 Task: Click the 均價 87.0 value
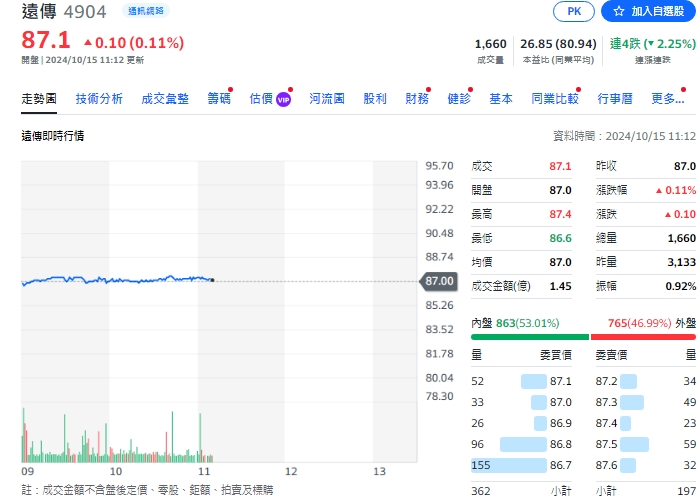(x=560, y=262)
